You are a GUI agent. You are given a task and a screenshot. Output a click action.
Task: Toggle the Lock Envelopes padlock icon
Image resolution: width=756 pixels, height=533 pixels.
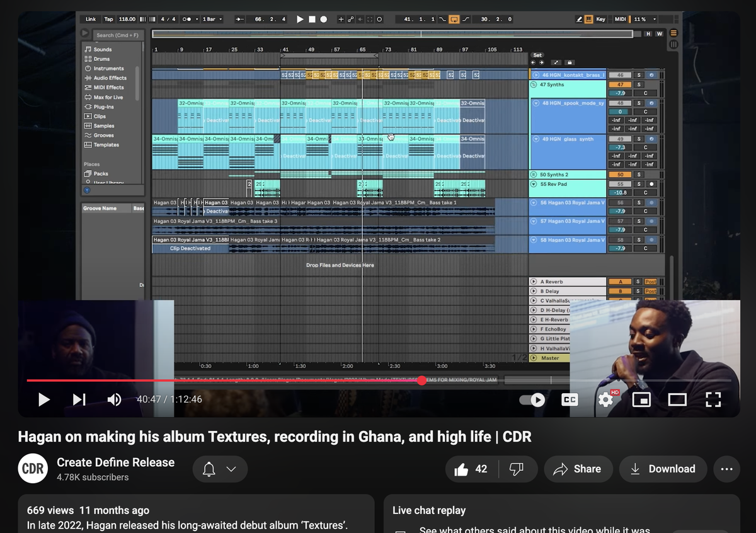[570, 62]
